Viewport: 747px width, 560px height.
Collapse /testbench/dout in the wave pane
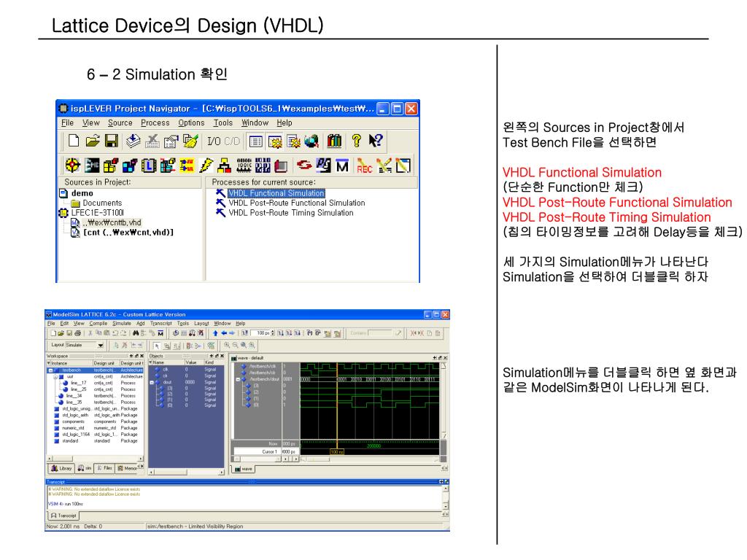point(238,379)
